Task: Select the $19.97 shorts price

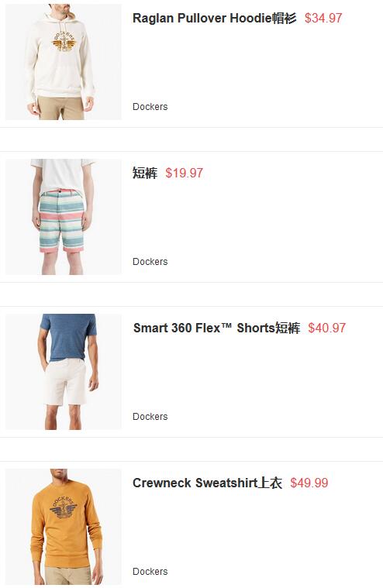Action: coord(185,173)
